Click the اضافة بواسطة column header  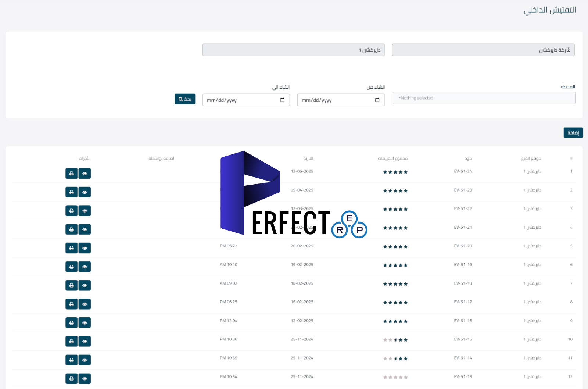click(x=161, y=158)
